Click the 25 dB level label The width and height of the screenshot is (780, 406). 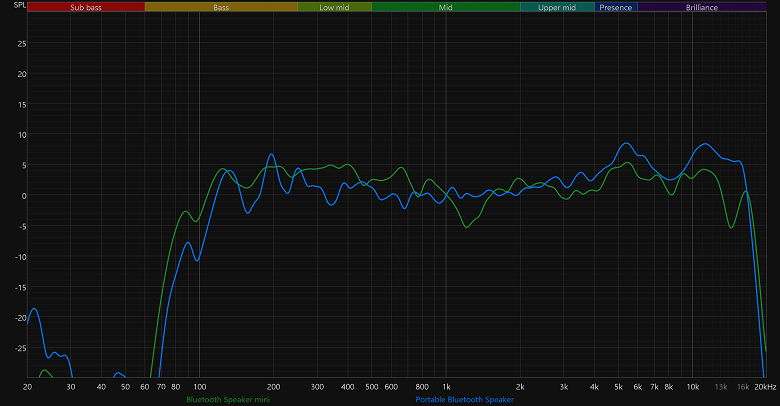22,44
